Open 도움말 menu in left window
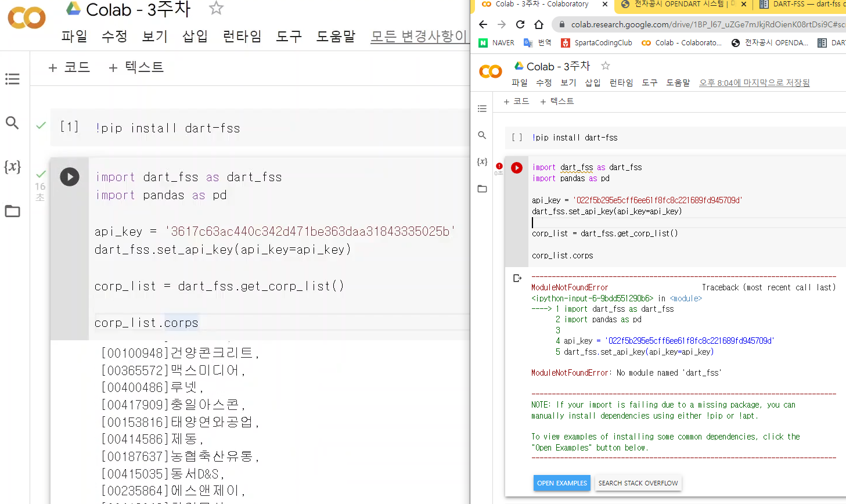Image resolution: width=846 pixels, height=504 pixels. 336,37
